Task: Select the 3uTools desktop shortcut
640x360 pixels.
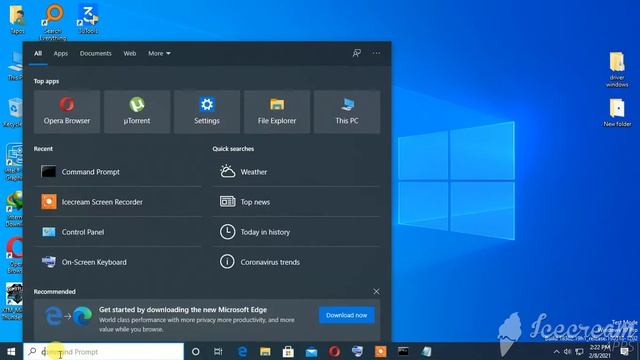Action: tap(88, 18)
